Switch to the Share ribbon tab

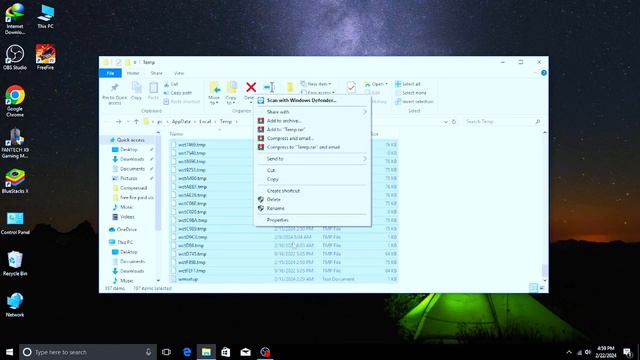[156, 73]
